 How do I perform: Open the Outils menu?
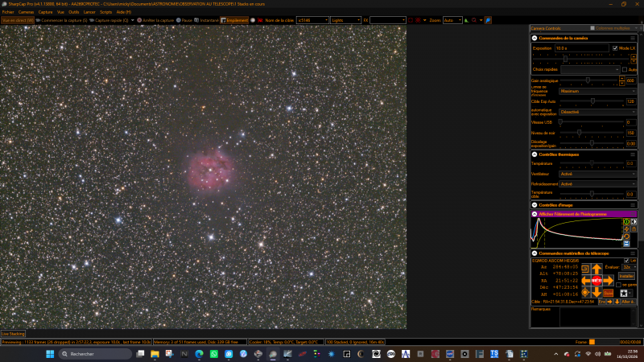tap(74, 12)
